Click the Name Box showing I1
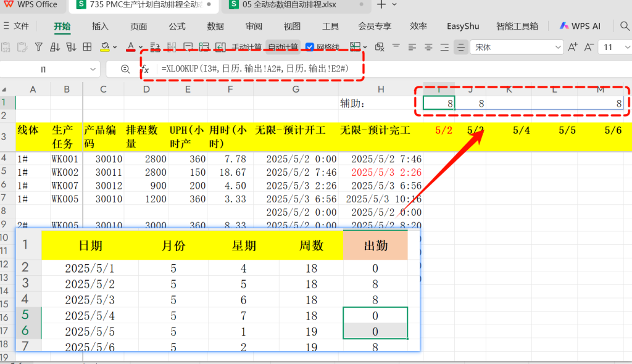 (x=44, y=69)
